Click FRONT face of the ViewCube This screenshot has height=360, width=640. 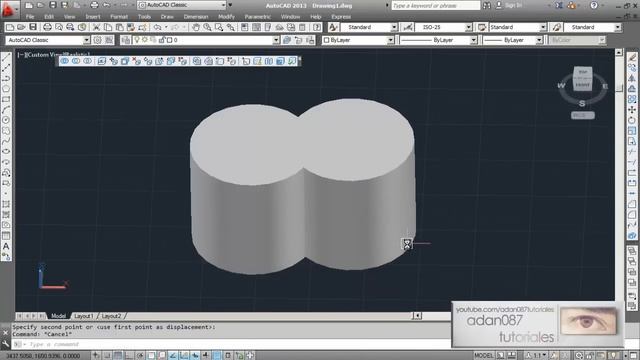[x=582, y=84]
